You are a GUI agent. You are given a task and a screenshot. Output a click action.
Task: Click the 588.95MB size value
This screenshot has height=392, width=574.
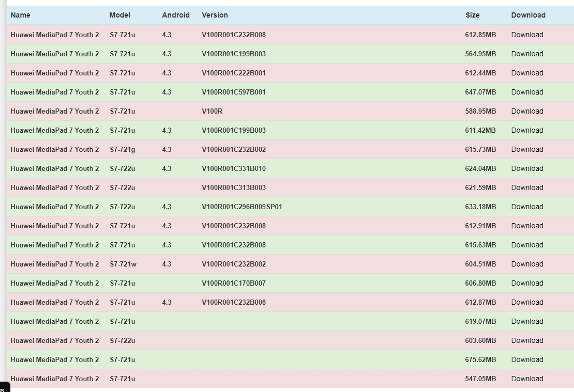tap(480, 111)
